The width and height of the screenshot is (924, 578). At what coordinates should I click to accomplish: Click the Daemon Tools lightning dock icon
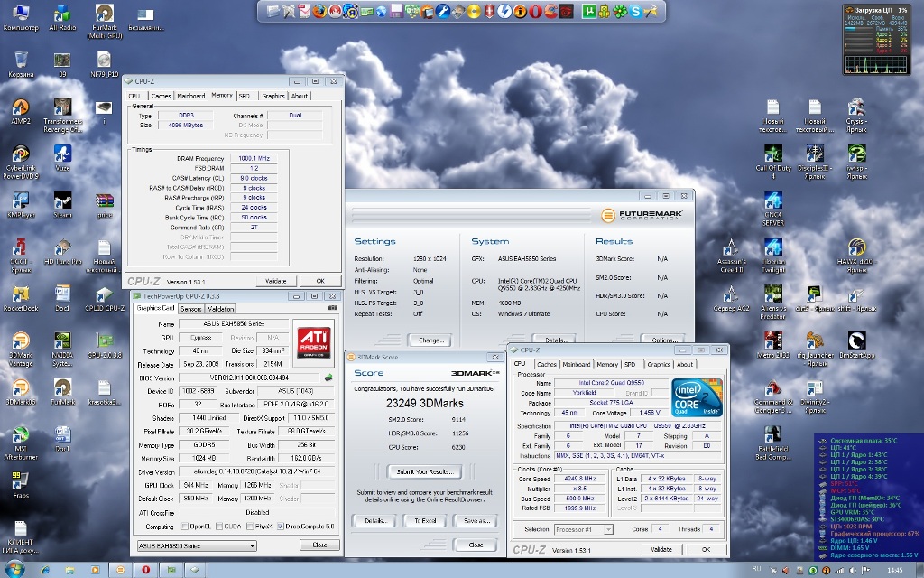(x=504, y=11)
